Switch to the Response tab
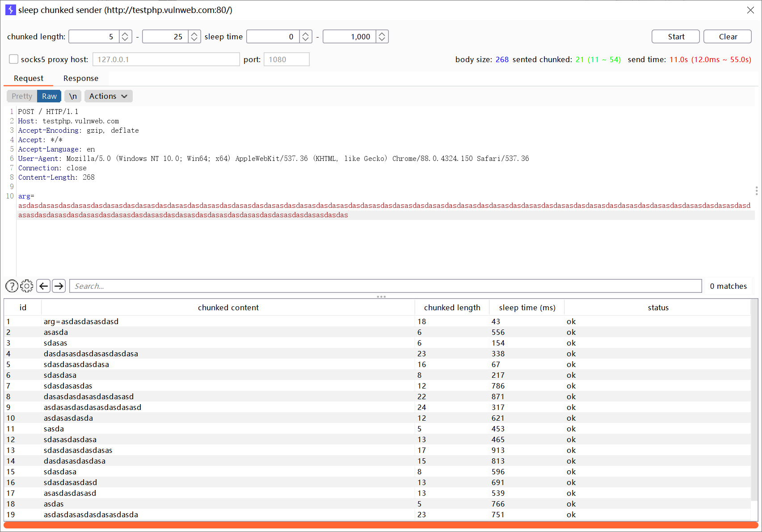 coord(81,78)
